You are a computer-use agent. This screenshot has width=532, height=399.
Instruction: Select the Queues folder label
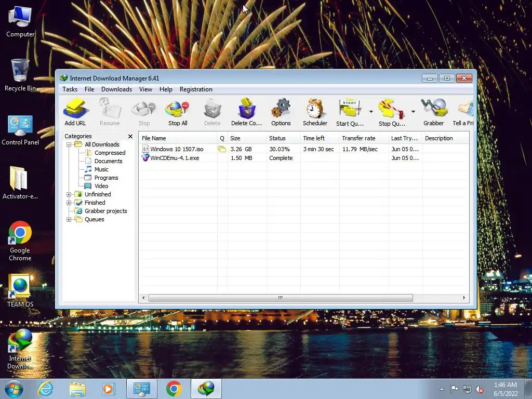coord(95,219)
